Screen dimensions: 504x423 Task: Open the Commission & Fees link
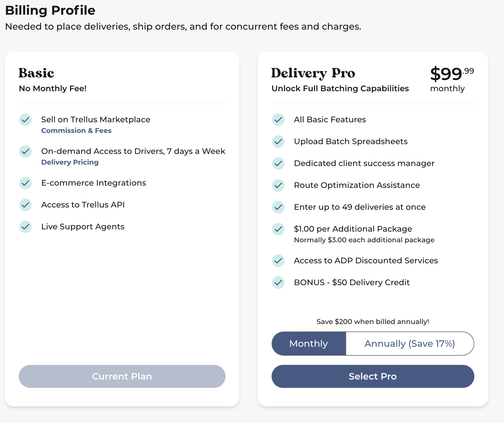point(76,131)
